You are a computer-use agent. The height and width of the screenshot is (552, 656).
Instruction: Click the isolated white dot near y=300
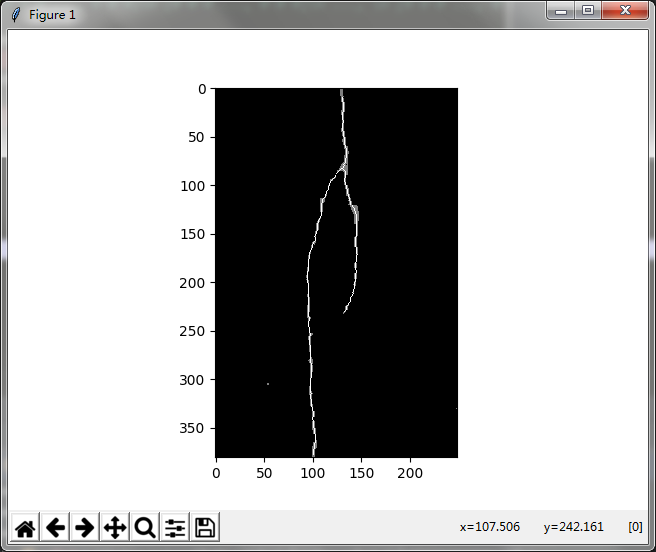coord(268,384)
